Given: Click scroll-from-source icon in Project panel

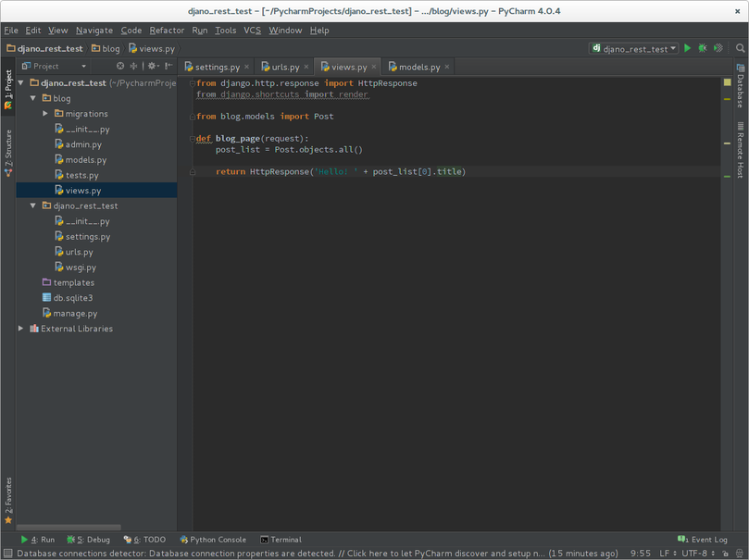Looking at the screenshot, I should pos(120,66).
